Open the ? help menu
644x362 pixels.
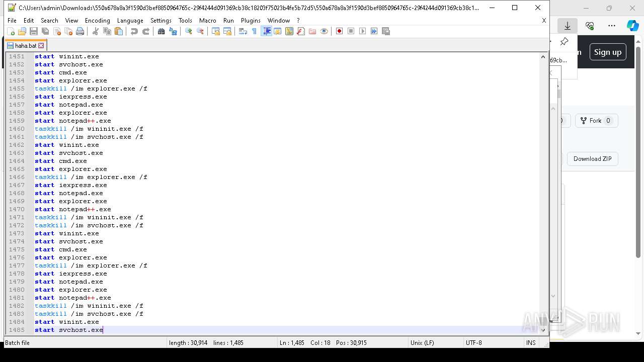298,21
